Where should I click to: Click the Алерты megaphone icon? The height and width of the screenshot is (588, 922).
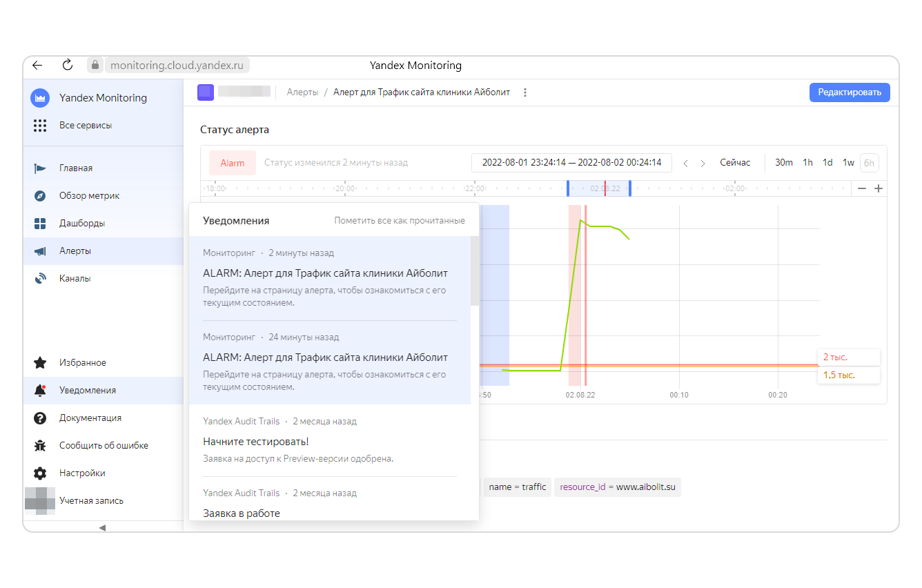tap(40, 251)
